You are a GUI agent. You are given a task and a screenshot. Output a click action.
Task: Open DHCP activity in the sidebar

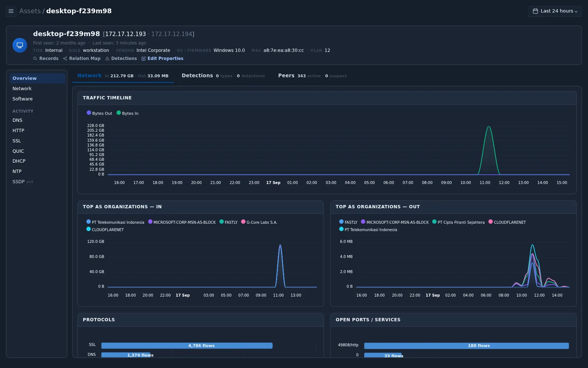[37, 161]
